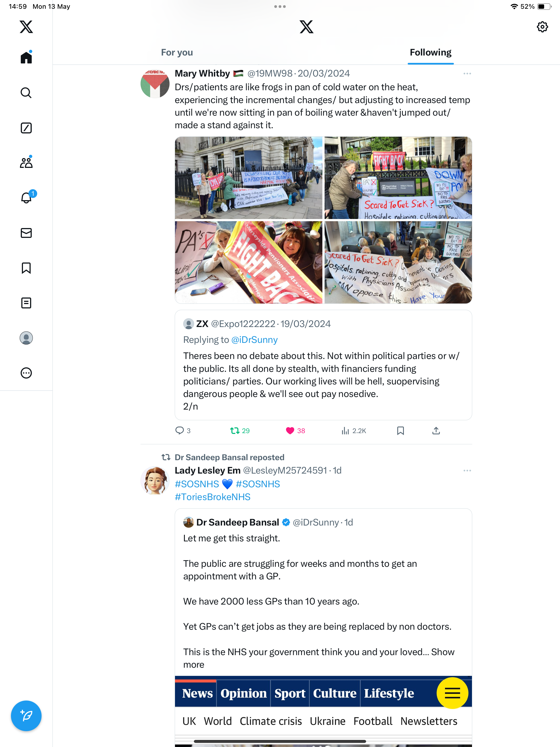The height and width of the screenshot is (747, 560).
Task: Open the More circle menu in sidebar
Action: 26,373
